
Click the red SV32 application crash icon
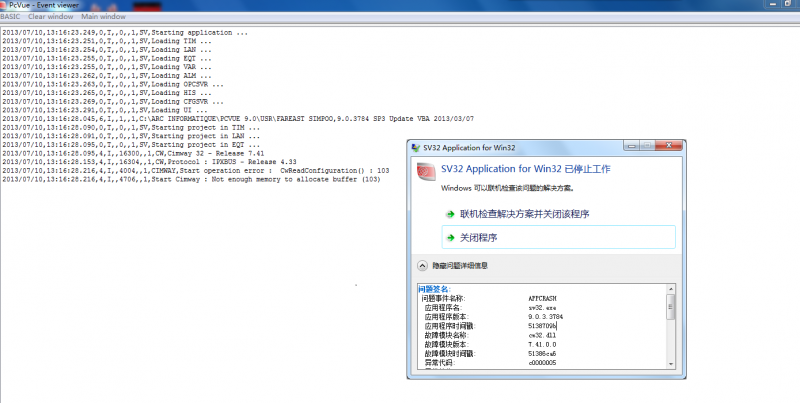pyautogui.click(x=426, y=171)
